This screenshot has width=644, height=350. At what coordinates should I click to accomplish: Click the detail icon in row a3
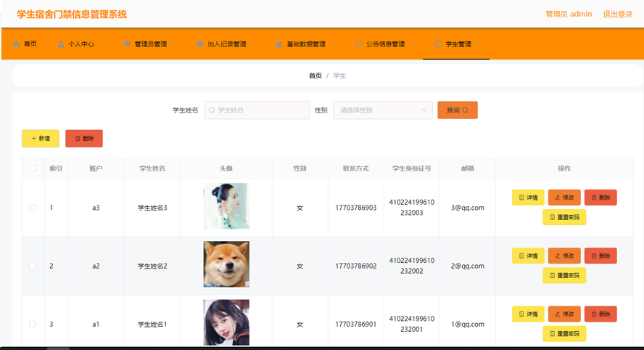pos(521,198)
